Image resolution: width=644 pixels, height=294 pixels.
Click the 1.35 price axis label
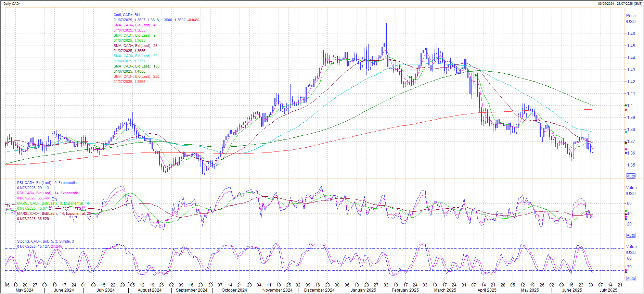pyautogui.click(x=631, y=165)
